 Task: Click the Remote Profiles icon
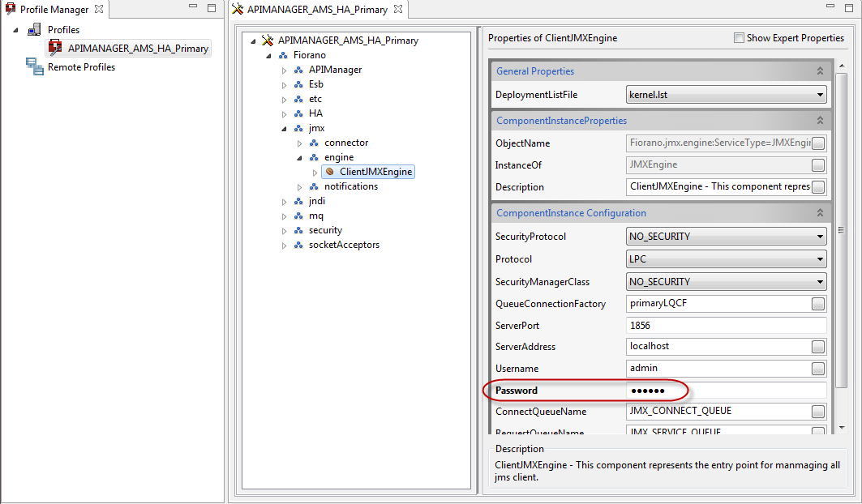click(34, 66)
